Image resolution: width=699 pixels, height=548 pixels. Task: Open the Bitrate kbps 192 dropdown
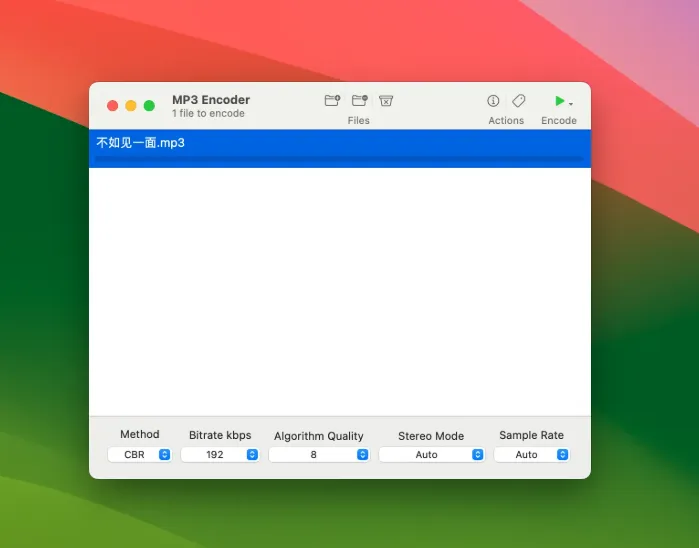(220, 454)
